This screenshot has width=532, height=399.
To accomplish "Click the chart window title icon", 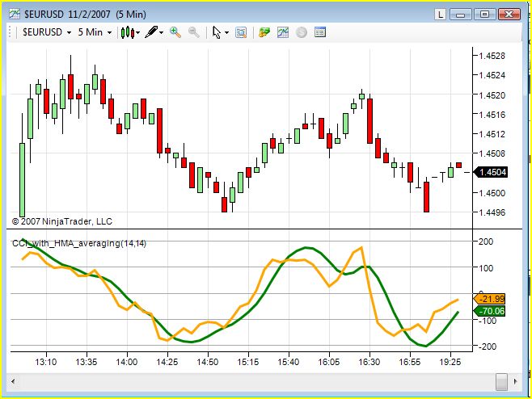I will tap(15, 14).
